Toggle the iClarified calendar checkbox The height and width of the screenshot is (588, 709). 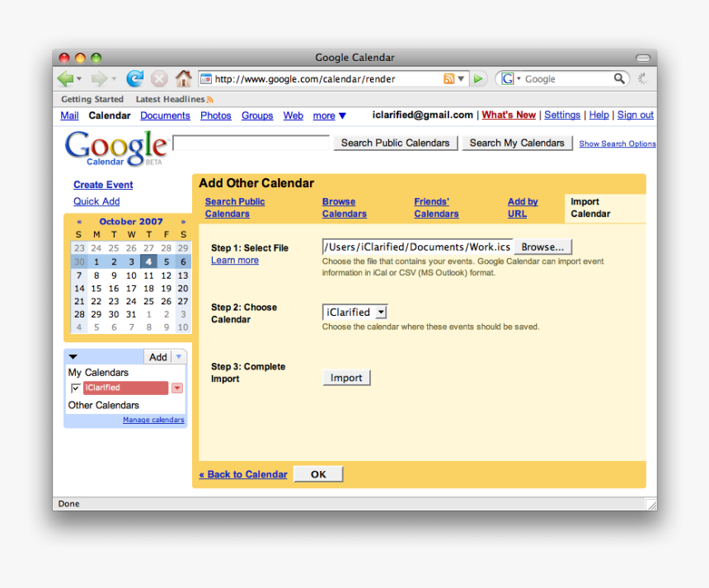76,388
